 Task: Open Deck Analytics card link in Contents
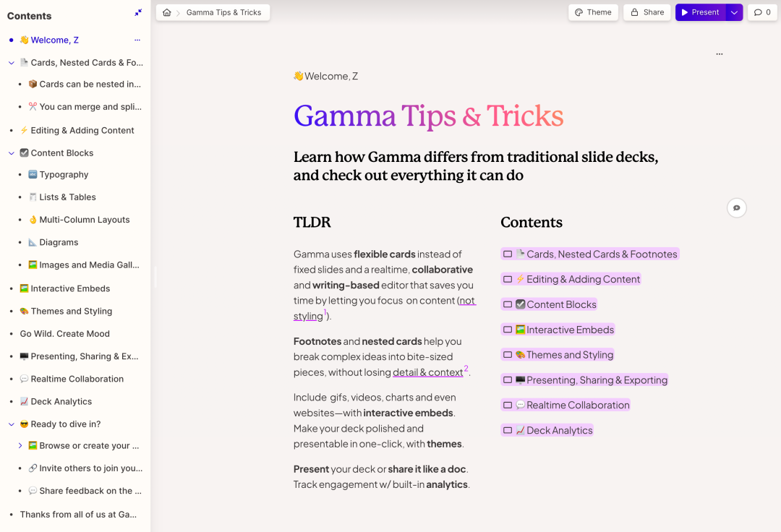coord(547,431)
